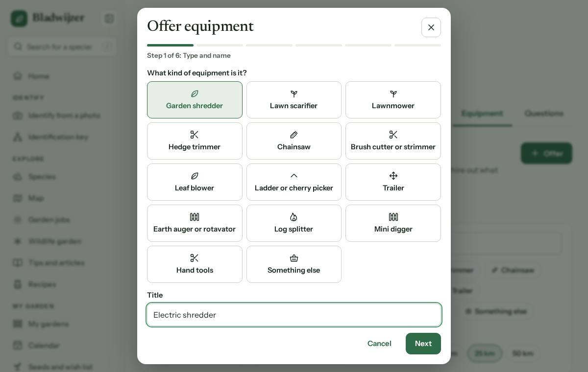Screen dimensions: 588x372
Task: Go to Species page
Action: point(62,177)
